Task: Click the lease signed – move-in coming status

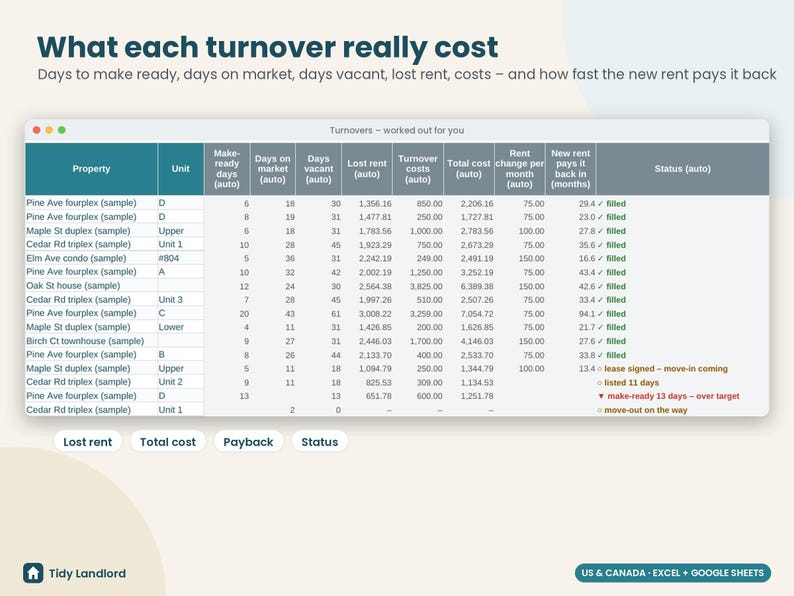Action: [663, 369]
